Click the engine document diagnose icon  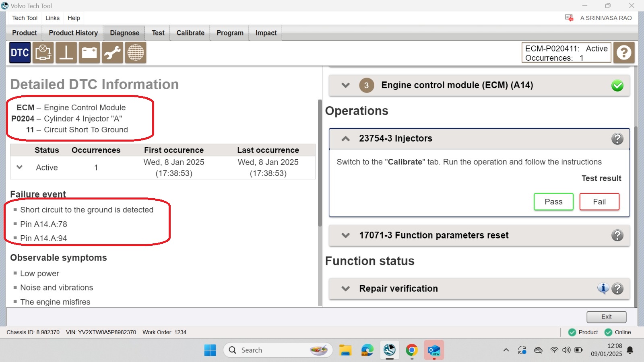coord(43,53)
